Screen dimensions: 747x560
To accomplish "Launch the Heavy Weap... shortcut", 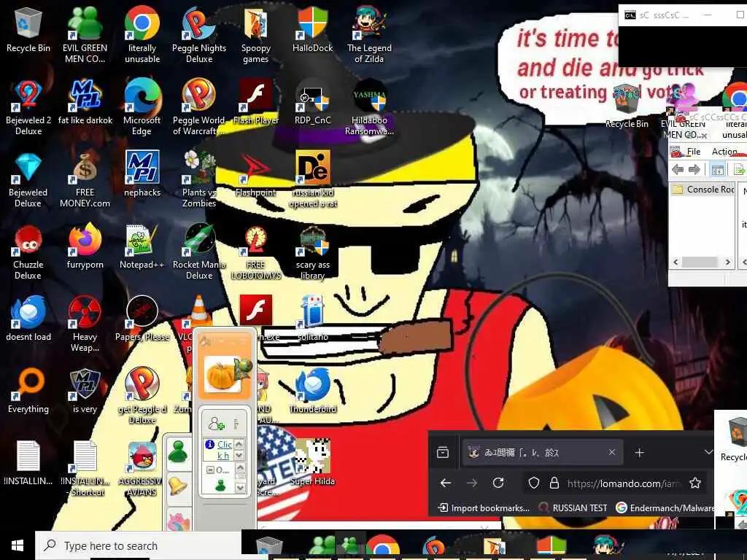I will point(85,324).
